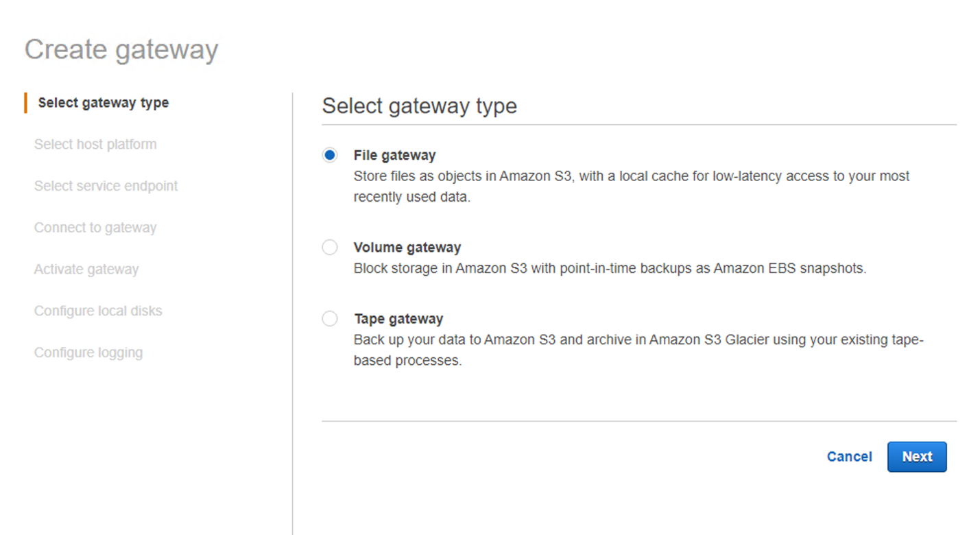Click the File gateway label text
The image size is (980, 535).
click(394, 155)
